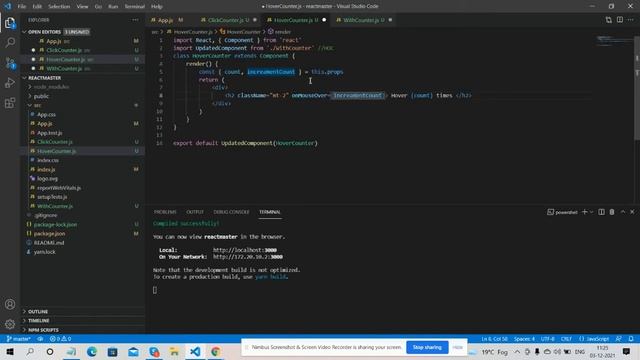Open the Accounts menu icon
640x360 pixels.
10,304
